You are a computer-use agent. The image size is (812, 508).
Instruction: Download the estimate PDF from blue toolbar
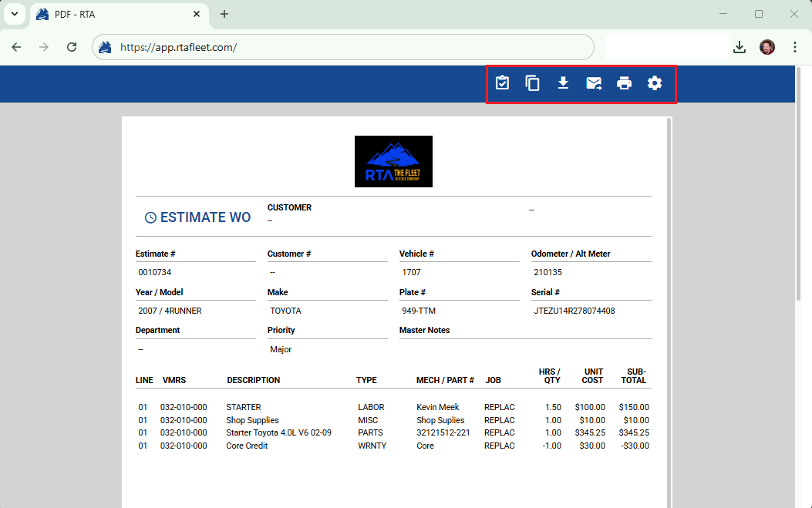click(563, 83)
